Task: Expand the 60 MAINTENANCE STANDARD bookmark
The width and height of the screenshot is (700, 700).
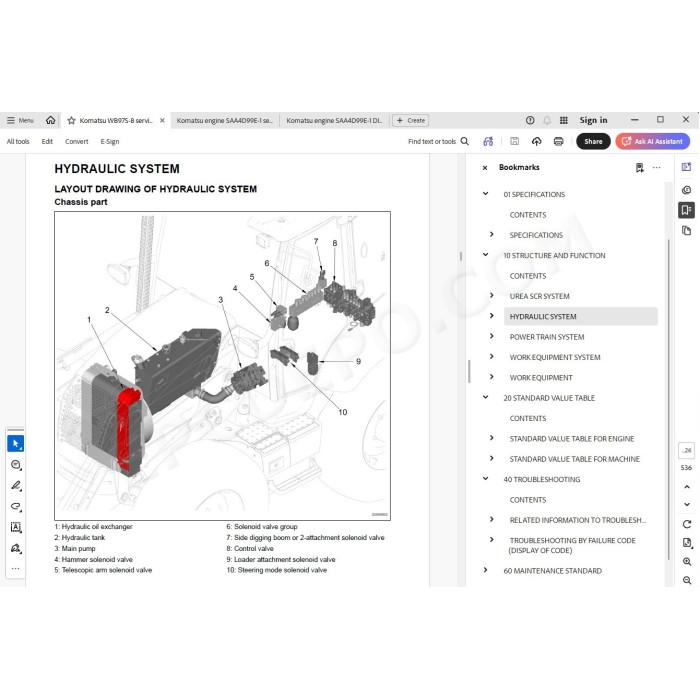Action: point(485,570)
